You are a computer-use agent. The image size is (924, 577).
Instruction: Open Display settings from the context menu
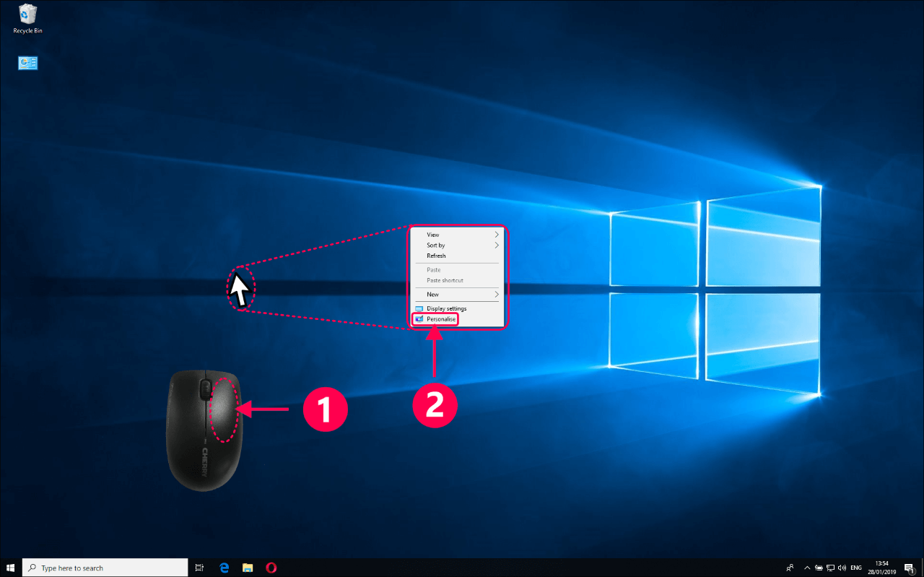pos(446,309)
